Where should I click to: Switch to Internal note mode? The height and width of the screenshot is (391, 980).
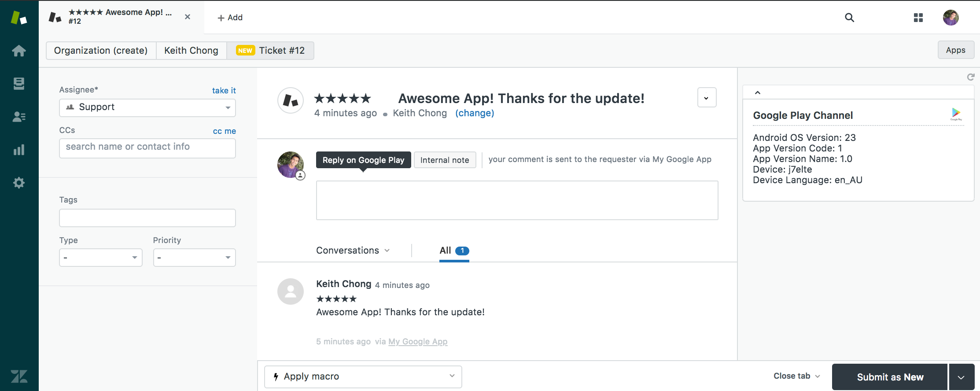coord(445,160)
